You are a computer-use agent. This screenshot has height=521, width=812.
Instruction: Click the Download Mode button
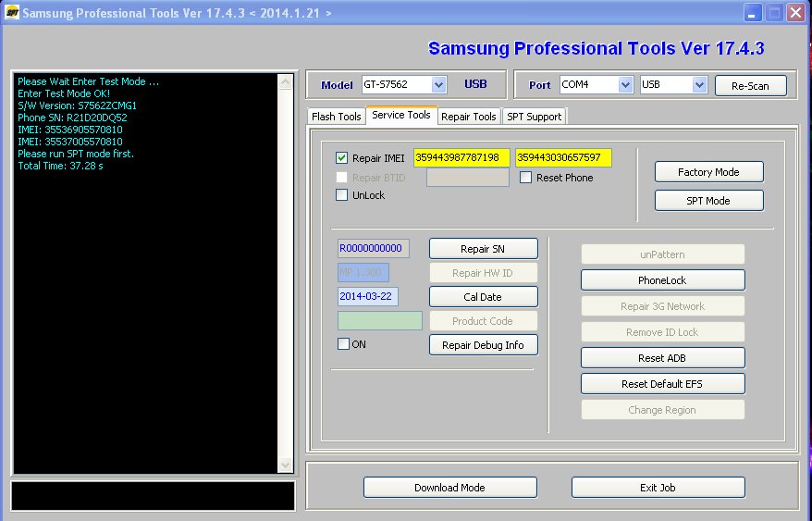[x=450, y=488]
